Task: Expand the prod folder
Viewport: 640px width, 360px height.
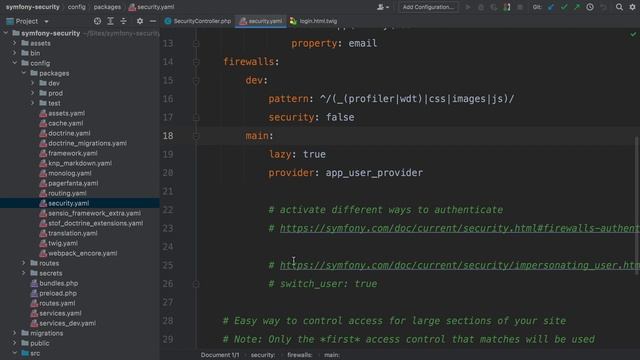Action: [x=33, y=93]
